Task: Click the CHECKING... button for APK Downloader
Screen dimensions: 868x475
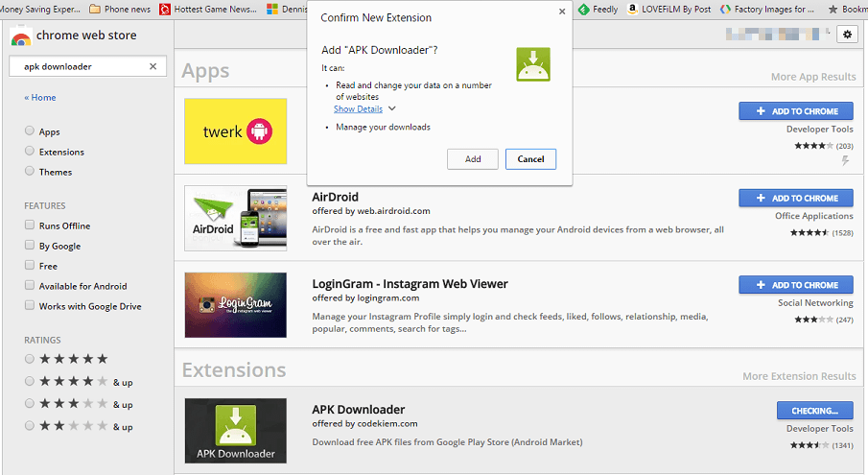Action: (x=815, y=411)
